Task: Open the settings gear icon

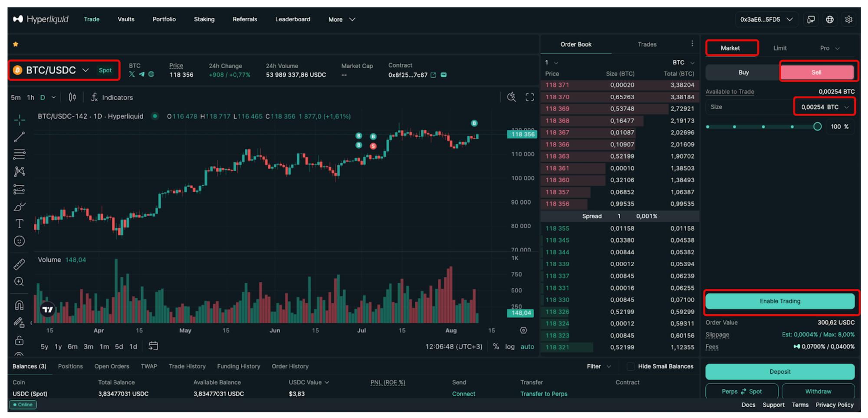Action: (848, 20)
